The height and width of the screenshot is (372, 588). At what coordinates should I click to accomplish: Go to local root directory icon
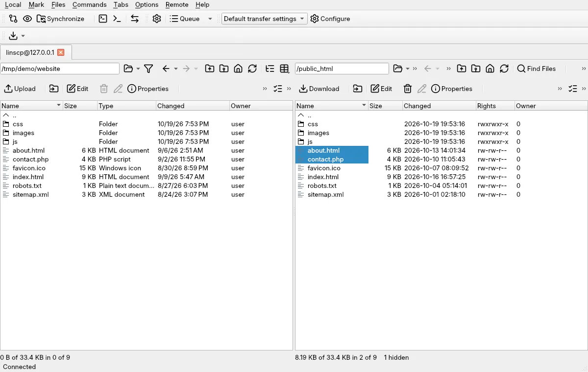pyautogui.click(x=224, y=69)
